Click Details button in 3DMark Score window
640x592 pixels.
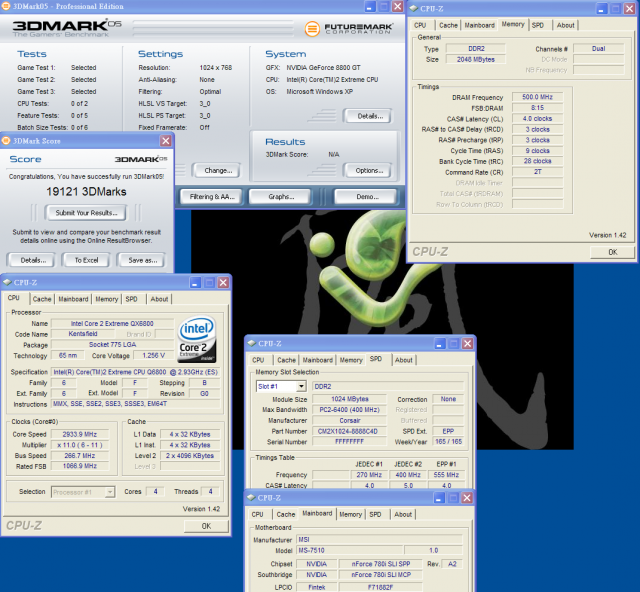(x=33, y=260)
